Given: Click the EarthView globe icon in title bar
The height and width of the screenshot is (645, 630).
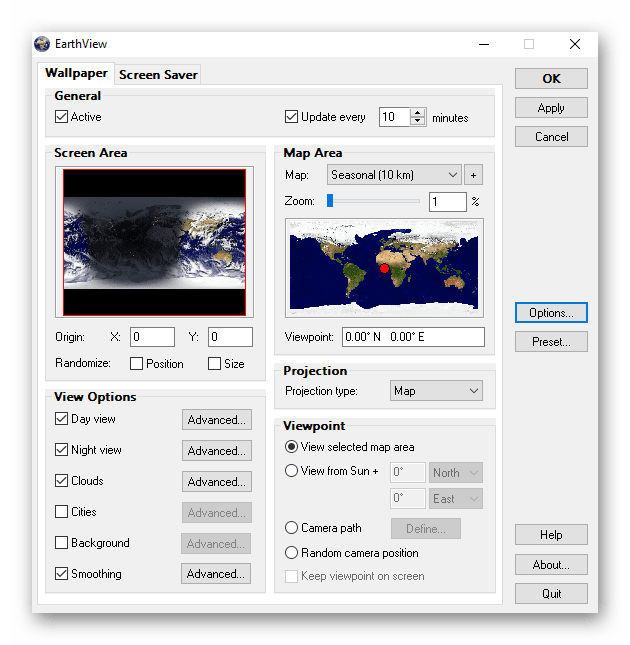Looking at the screenshot, I should click(x=42, y=44).
